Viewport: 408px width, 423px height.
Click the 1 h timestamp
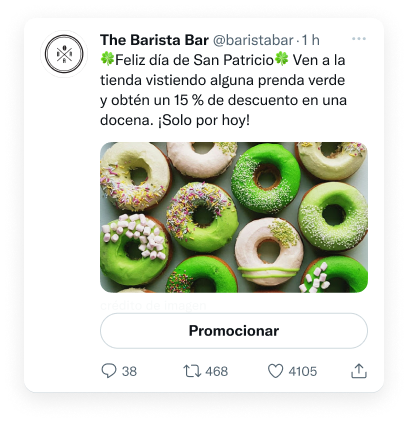tap(311, 40)
